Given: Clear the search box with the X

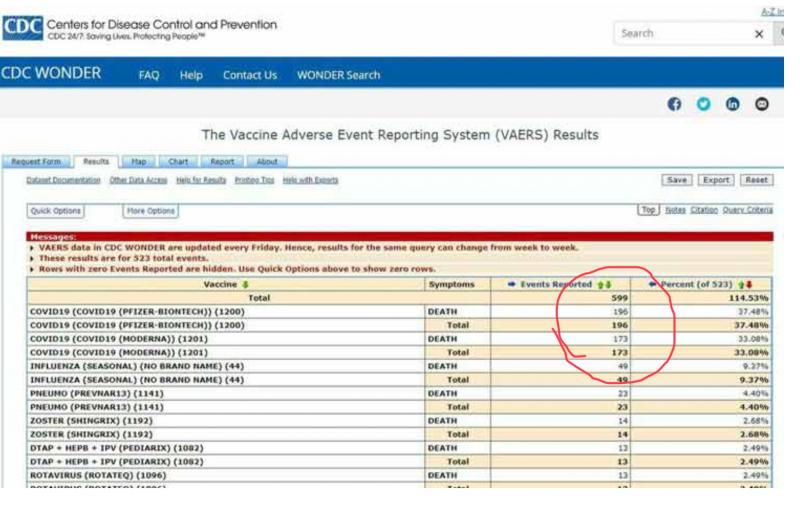Looking at the screenshot, I should 759,34.
